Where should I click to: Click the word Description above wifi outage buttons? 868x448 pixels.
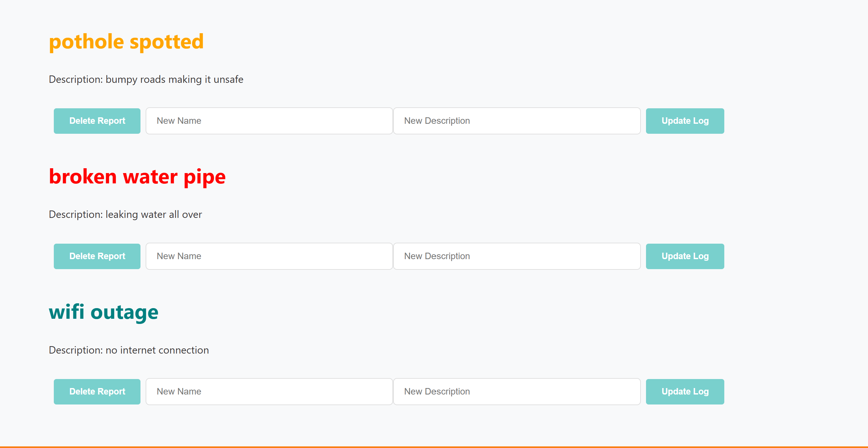tap(75, 350)
